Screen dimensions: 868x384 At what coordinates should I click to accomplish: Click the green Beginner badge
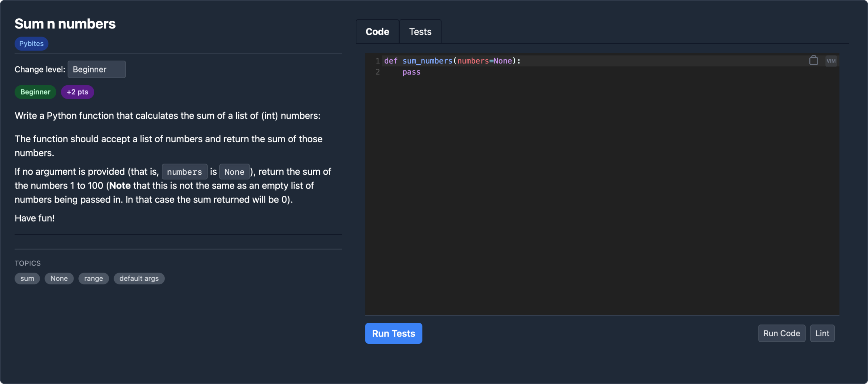click(x=35, y=92)
